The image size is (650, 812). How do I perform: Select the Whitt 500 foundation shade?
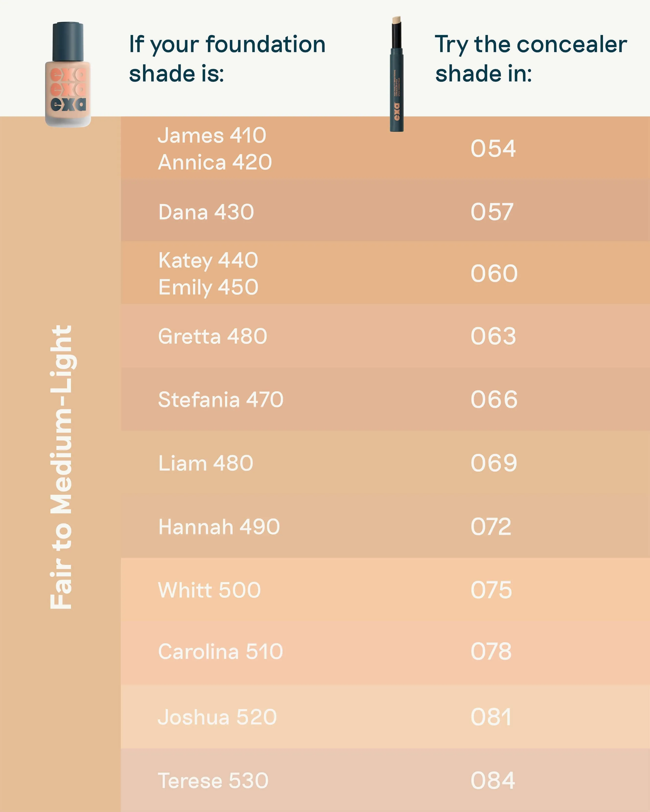(209, 590)
